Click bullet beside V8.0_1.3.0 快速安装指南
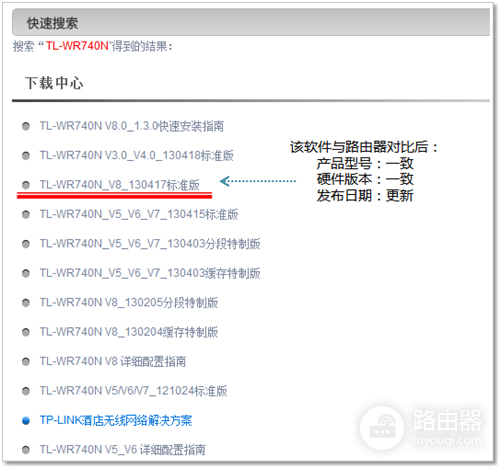 click(x=26, y=126)
